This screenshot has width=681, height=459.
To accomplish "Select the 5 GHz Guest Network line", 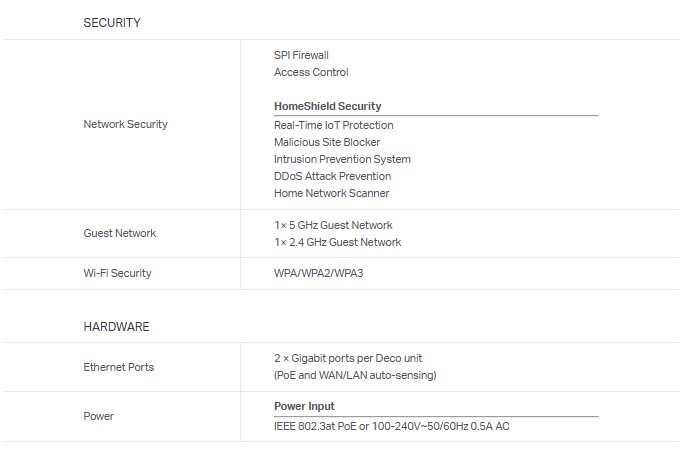I will (333, 225).
